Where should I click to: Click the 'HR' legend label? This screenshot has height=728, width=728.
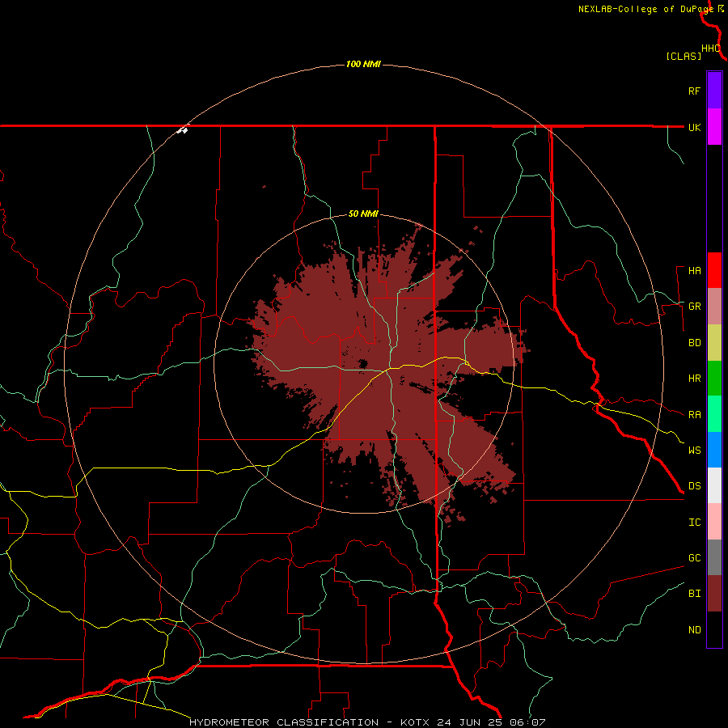[694, 379]
